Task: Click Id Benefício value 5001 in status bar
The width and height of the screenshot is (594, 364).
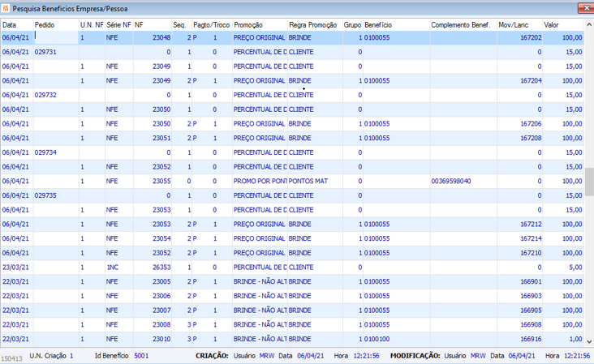Action: coord(141,356)
